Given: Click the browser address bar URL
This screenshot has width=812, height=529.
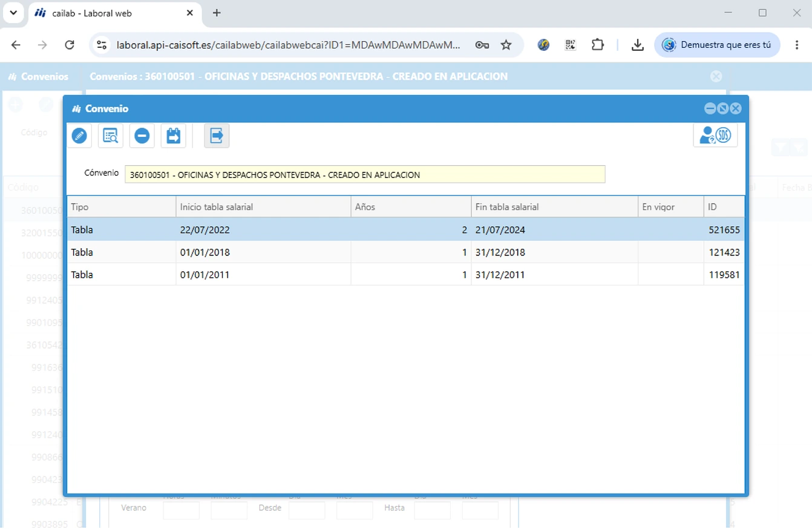Looking at the screenshot, I should [289, 45].
